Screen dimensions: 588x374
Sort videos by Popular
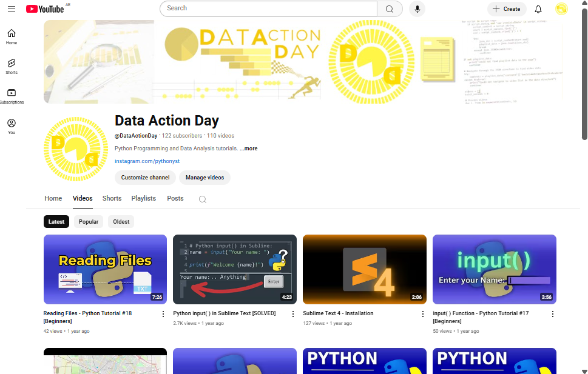89,221
